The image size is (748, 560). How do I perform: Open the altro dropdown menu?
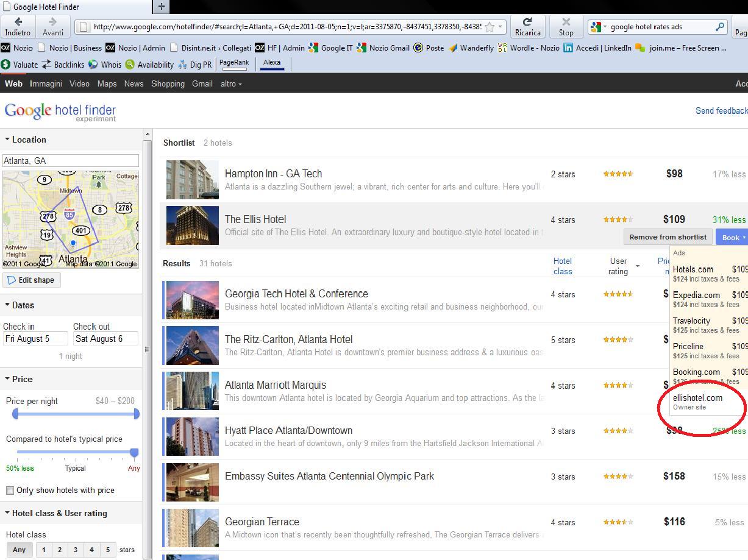231,84
